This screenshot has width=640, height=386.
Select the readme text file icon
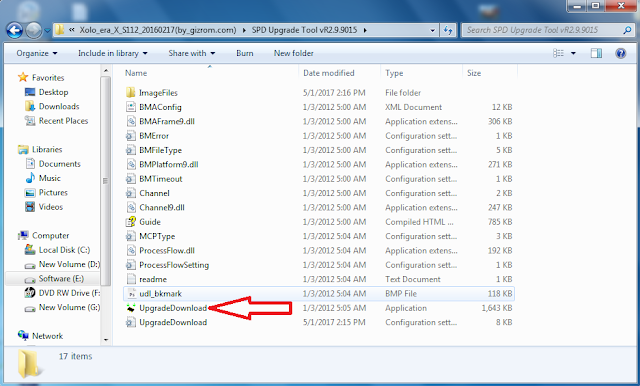click(x=131, y=279)
